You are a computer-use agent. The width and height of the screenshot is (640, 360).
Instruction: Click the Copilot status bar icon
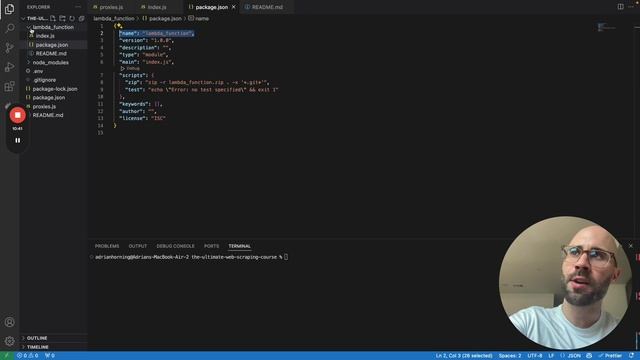[589, 356]
